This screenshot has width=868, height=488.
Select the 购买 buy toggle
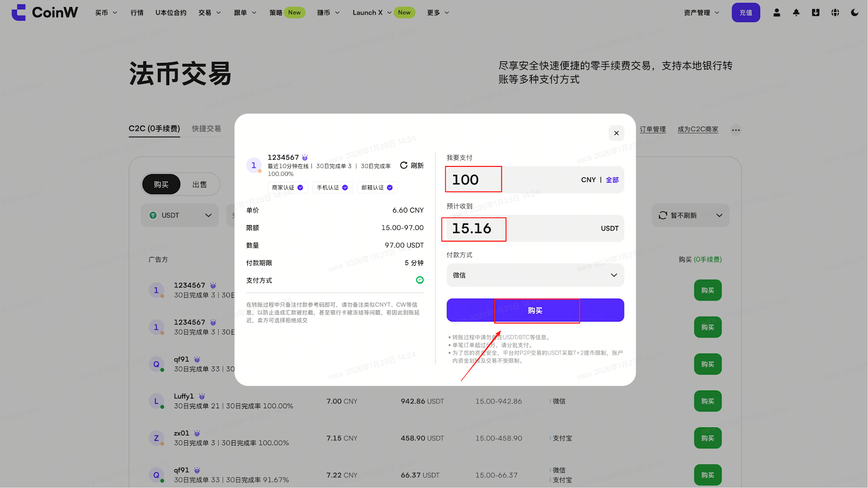[x=161, y=184]
